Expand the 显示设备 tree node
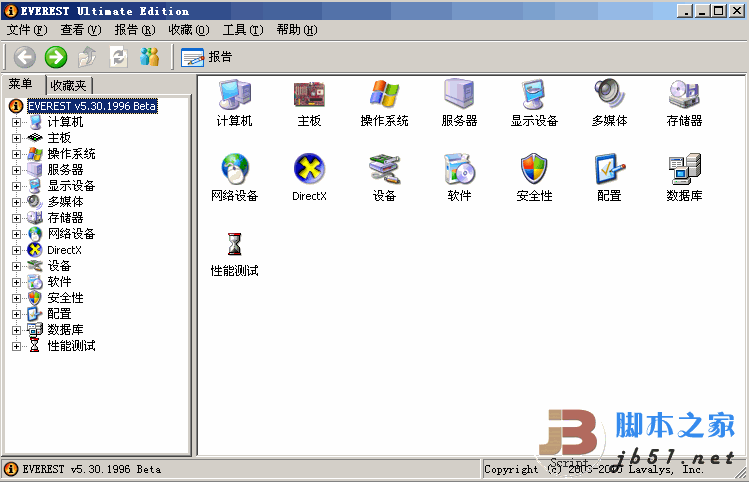Viewport: 749px width, 482px height. point(16,186)
